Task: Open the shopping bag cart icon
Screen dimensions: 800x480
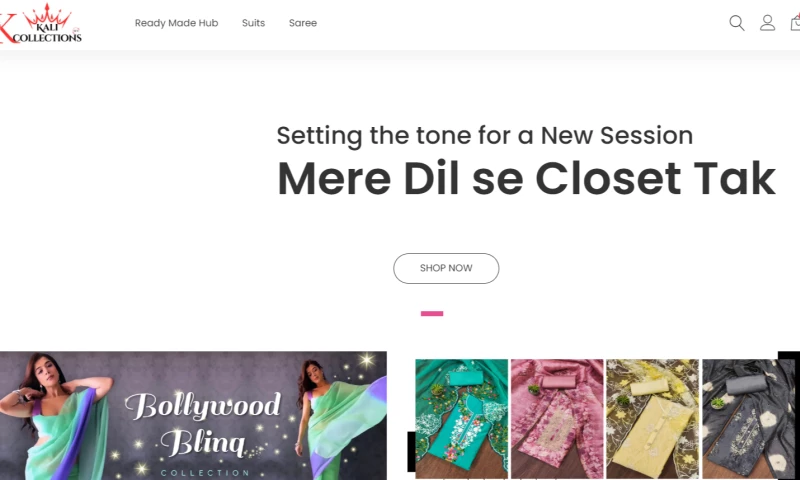Action: point(795,23)
